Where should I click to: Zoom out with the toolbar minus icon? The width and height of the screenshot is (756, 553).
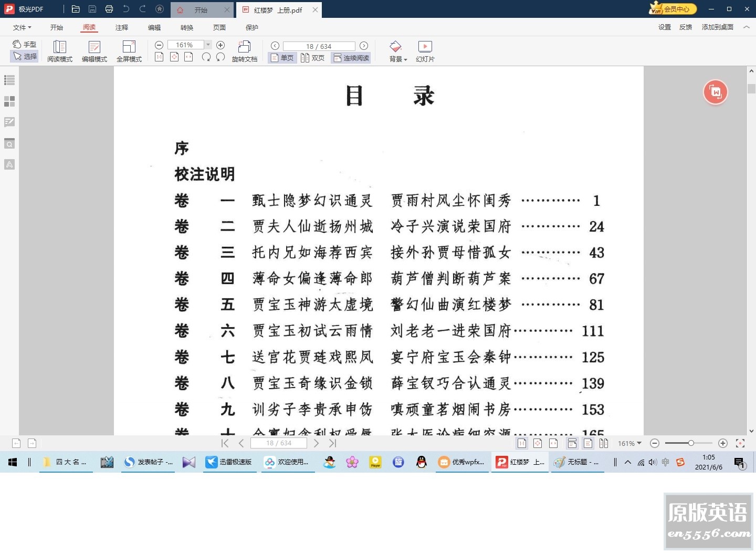159,45
